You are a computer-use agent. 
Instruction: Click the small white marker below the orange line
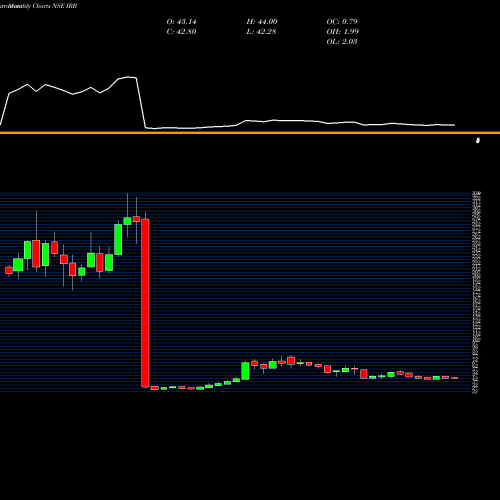[x=478, y=141]
